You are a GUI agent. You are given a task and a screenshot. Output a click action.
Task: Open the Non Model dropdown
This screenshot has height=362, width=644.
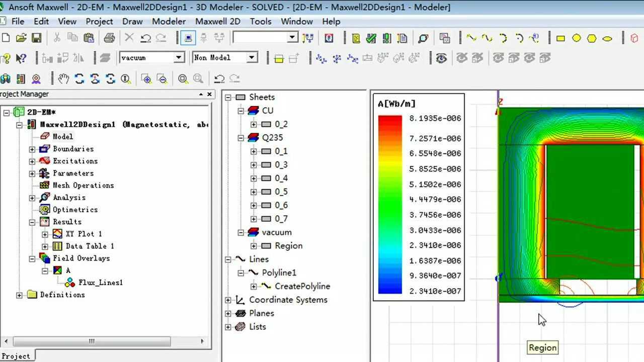[252, 58]
